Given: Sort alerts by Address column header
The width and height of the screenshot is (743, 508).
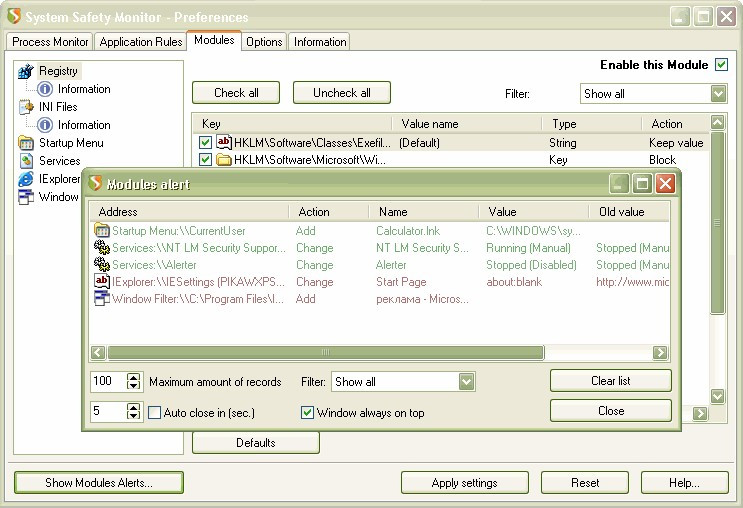Looking at the screenshot, I should 189,212.
